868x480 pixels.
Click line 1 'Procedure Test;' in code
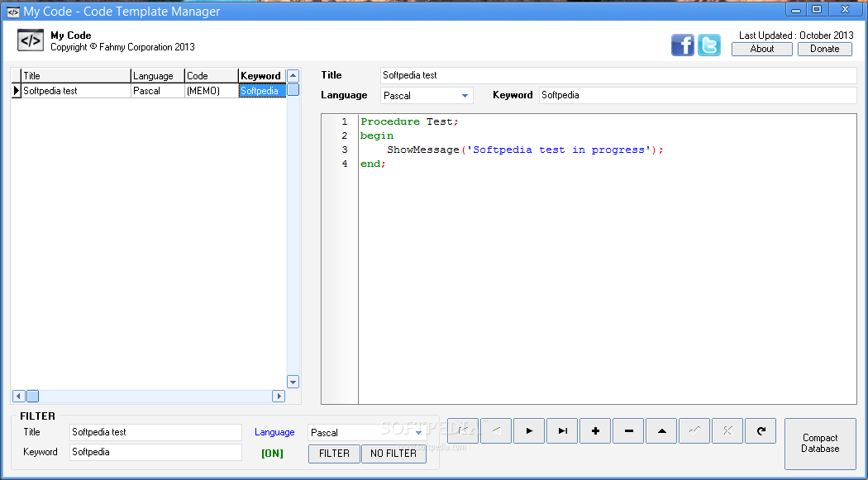(410, 121)
